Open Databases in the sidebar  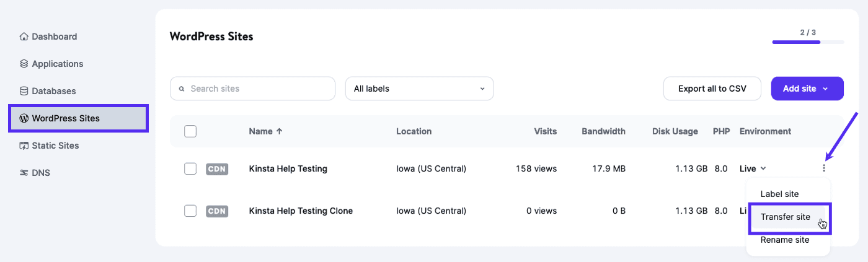pos(48,91)
